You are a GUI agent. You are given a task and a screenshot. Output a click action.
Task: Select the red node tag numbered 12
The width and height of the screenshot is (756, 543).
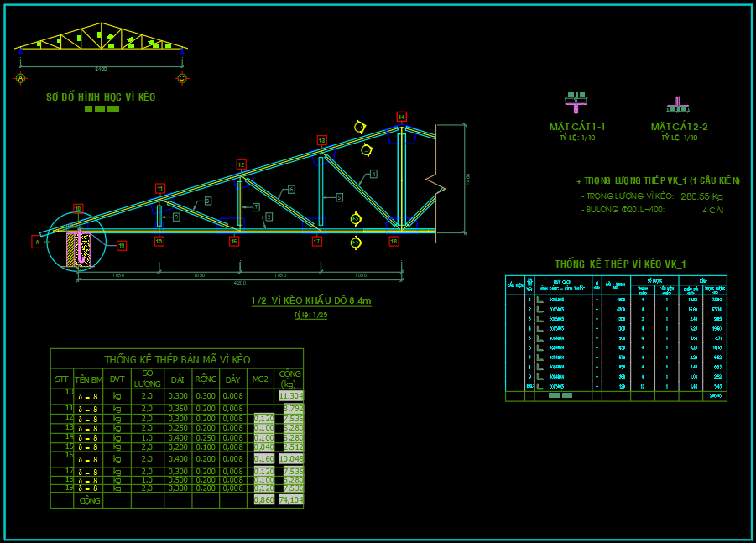(x=241, y=164)
